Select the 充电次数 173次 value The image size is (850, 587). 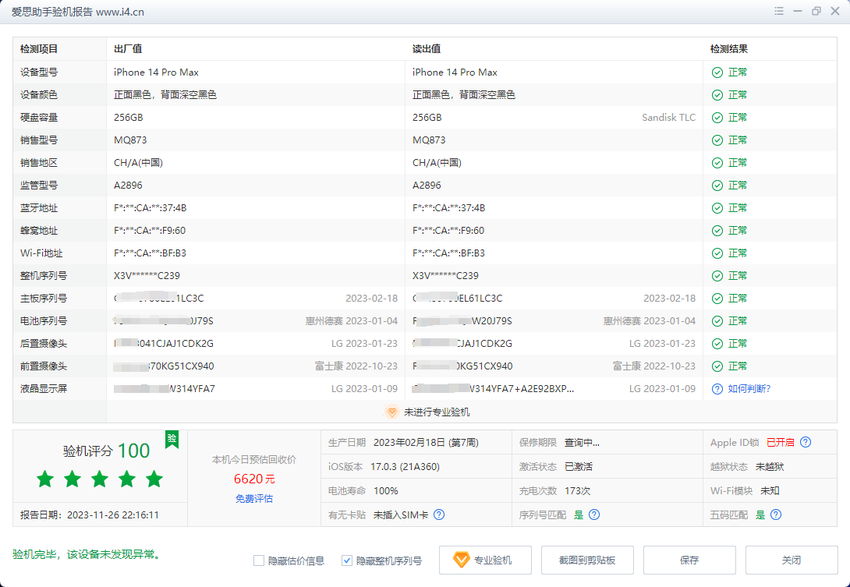[577, 491]
